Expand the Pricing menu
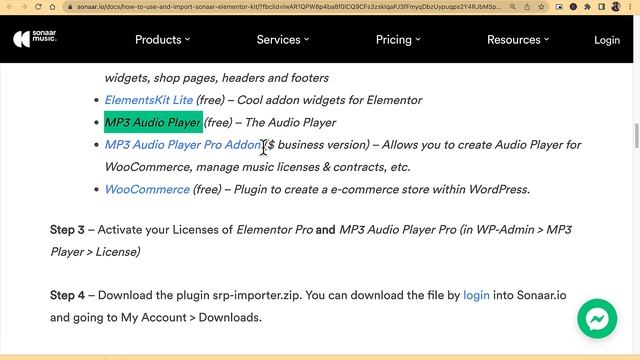Viewport: 640px width, 360px height. pyautogui.click(x=398, y=40)
